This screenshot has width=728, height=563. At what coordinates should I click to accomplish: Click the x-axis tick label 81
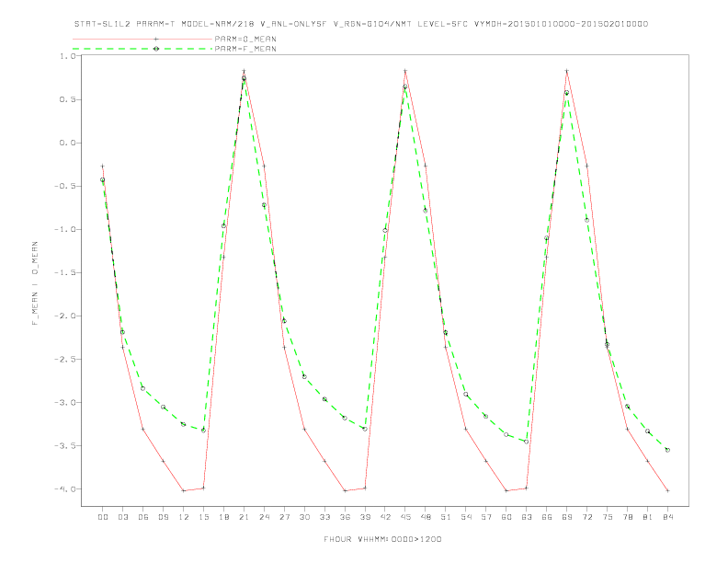648,517
